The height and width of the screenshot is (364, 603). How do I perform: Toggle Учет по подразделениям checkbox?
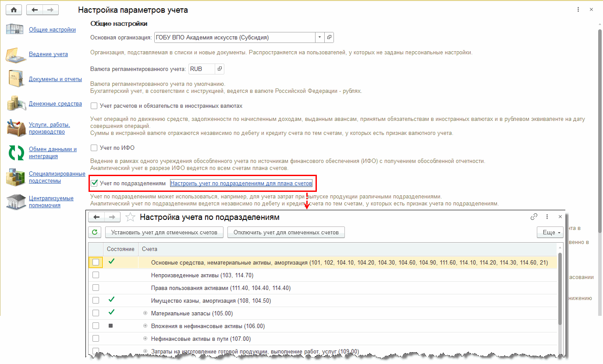[94, 183]
